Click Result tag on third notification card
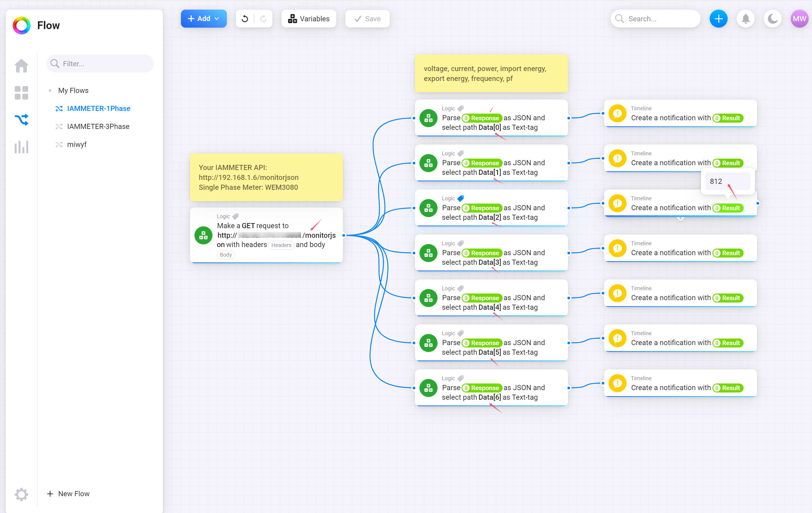This screenshot has height=513, width=812. click(728, 208)
